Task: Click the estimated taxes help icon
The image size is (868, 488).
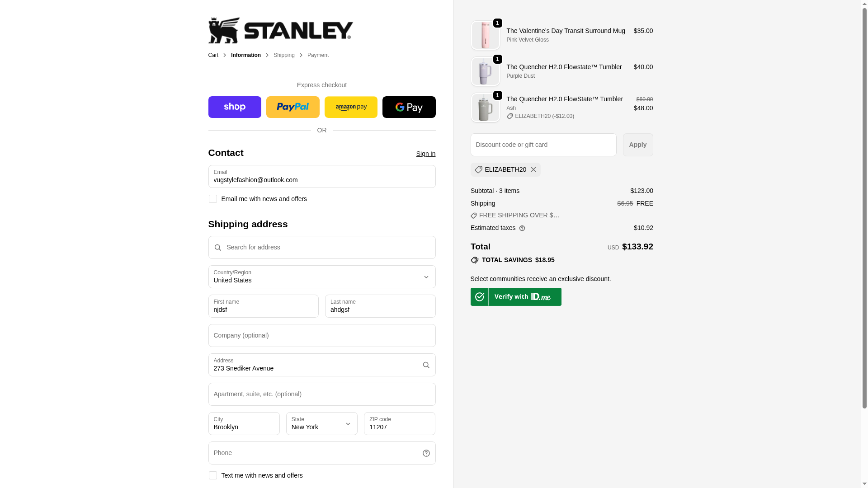Action: [x=522, y=228]
